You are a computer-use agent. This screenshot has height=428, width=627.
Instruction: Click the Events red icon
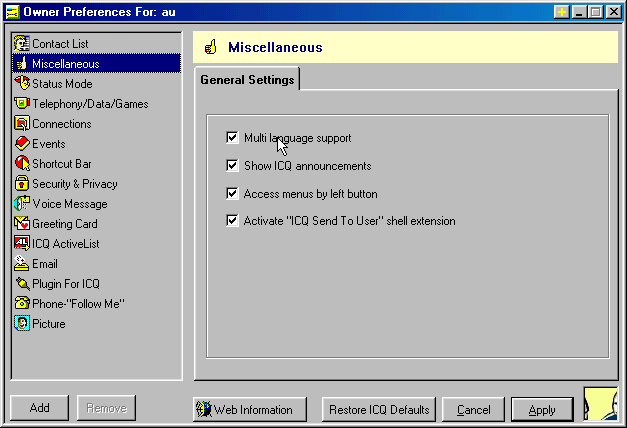coord(22,143)
